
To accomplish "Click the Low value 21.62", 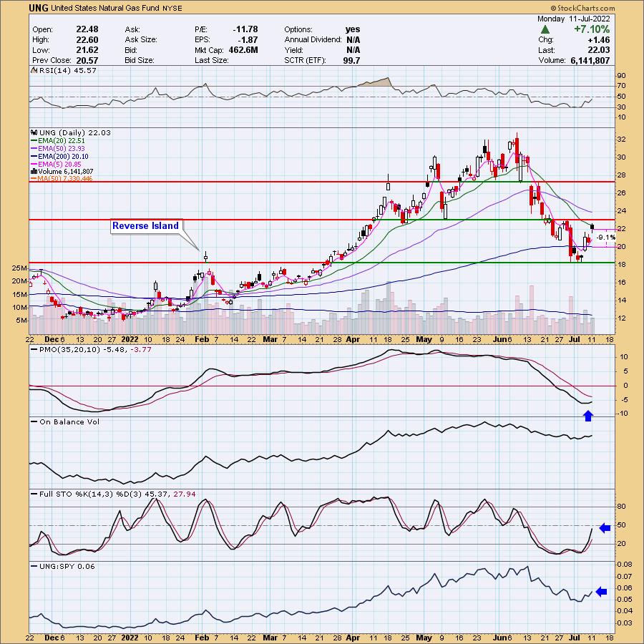I will pyautogui.click(x=87, y=49).
